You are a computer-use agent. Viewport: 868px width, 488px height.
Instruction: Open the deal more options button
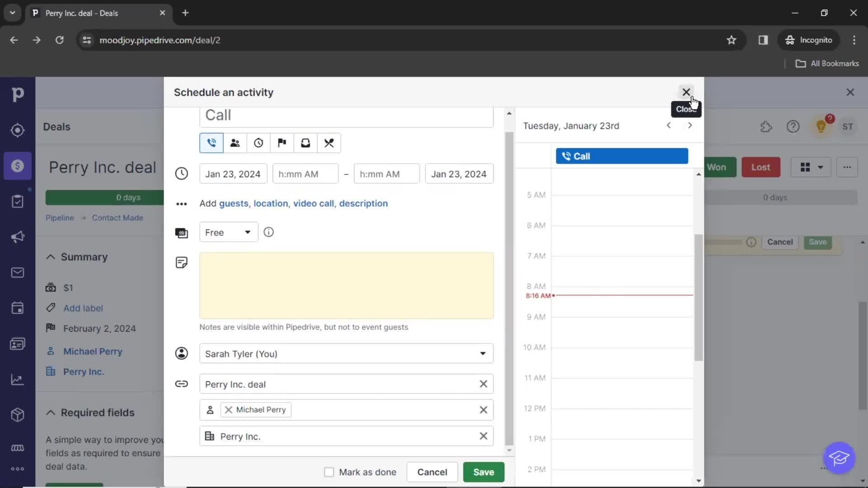(x=847, y=168)
